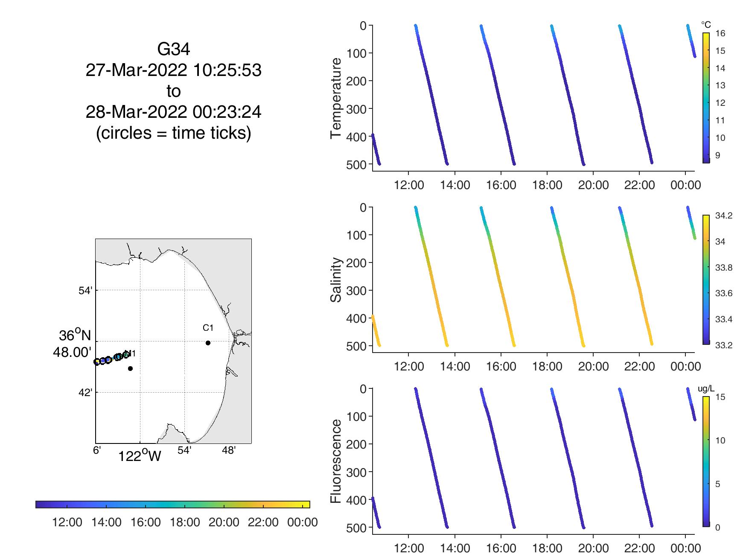Viewport: 746px width, 560px height.
Task: Click the ug/L unit label
Action: pyautogui.click(x=706, y=389)
